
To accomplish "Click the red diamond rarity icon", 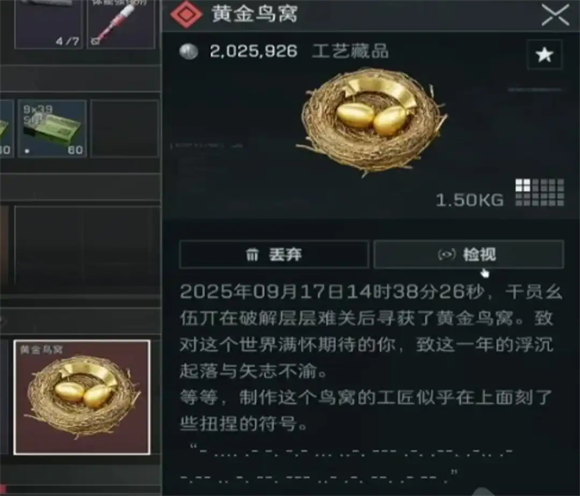I will tap(186, 14).
